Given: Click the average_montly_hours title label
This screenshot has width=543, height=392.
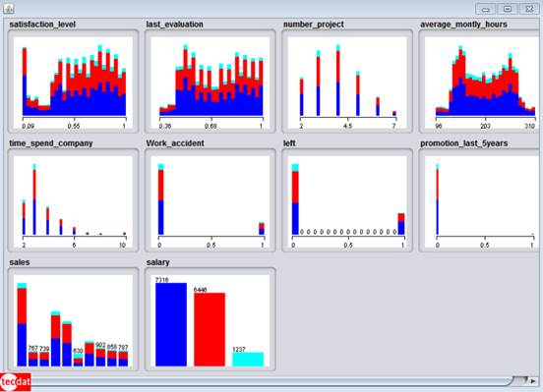Looking at the screenshot, I should click(463, 25).
